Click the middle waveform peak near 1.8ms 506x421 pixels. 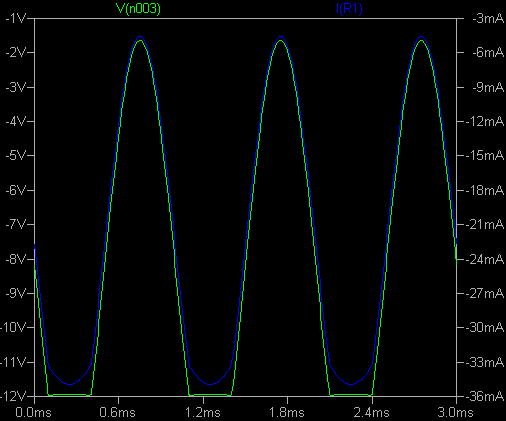click(281, 38)
